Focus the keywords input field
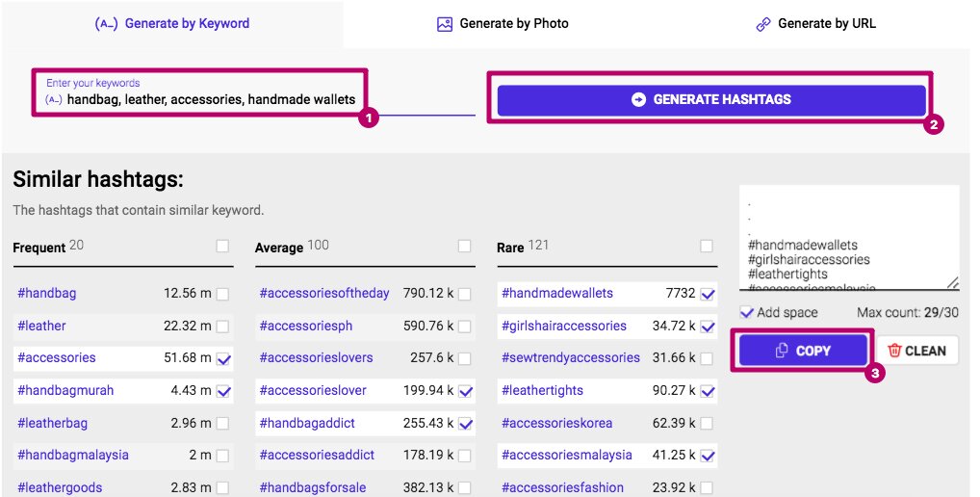The height and width of the screenshot is (497, 980). coord(210,100)
